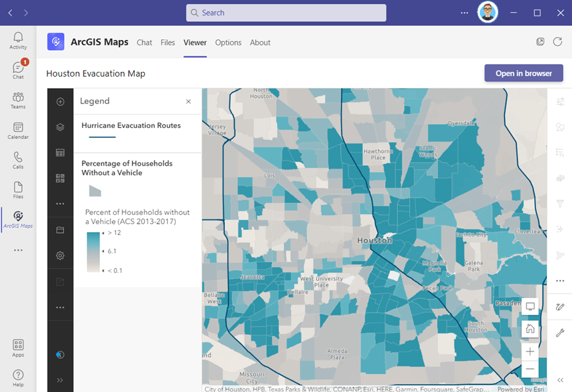Toggle the overview map panel icon
The image size is (572, 392).
click(530, 307)
